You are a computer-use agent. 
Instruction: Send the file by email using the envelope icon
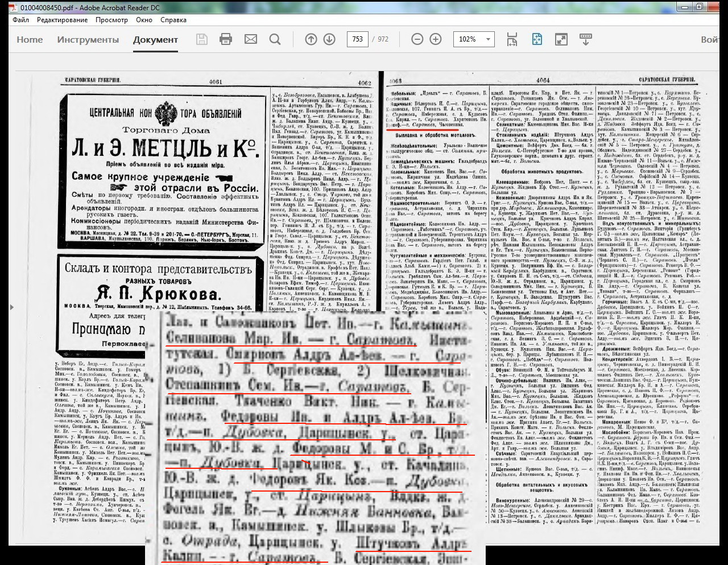(250, 39)
